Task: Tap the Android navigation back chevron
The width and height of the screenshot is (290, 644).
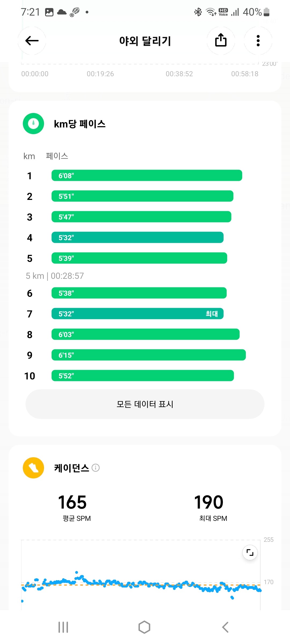Action: click(x=226, y=627)
